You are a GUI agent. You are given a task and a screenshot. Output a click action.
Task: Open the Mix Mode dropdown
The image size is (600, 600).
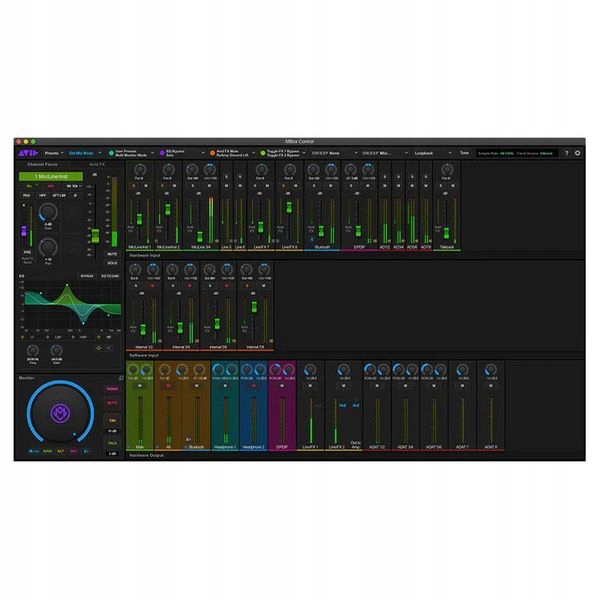(85, 153)
